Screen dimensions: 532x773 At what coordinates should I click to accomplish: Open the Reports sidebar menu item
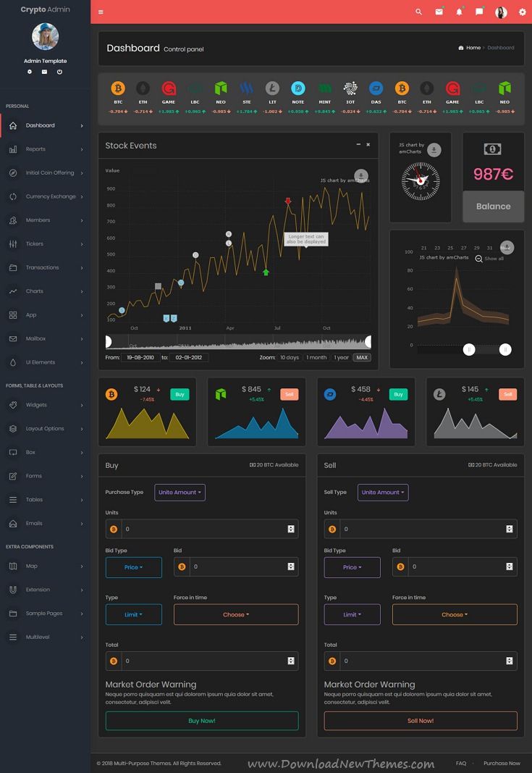pyautogui.click(x=46, y=149)
